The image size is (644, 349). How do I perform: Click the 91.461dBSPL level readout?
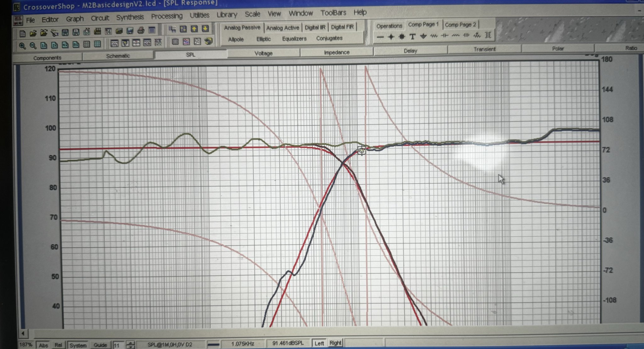(288, 343)
